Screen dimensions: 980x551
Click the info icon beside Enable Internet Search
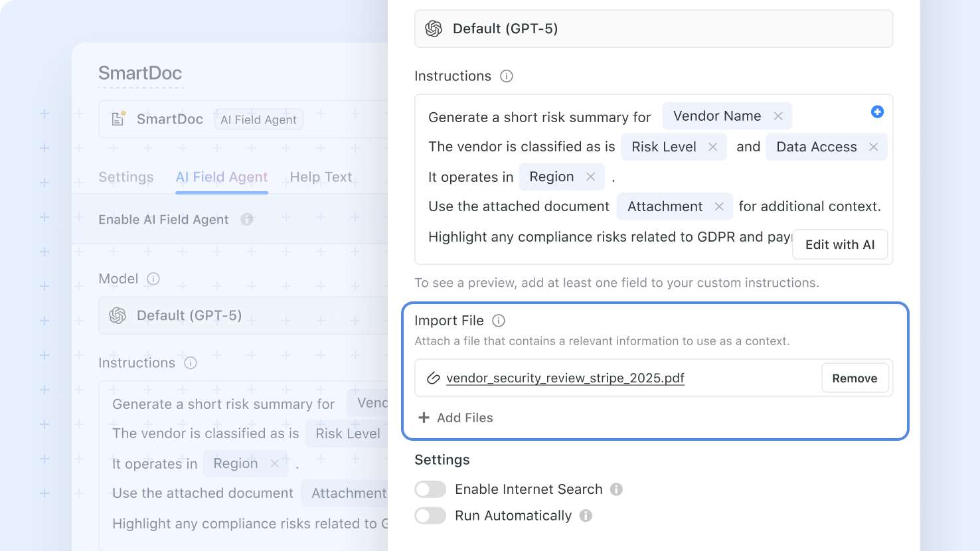pyautogui.click(x=616, y=489)
